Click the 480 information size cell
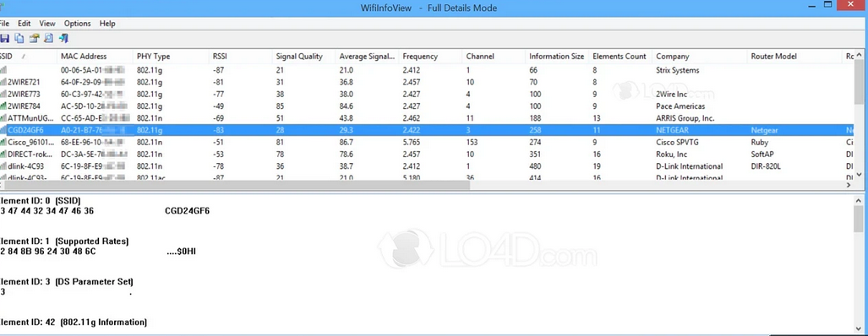The image size is (868, 336). point(535,166)
